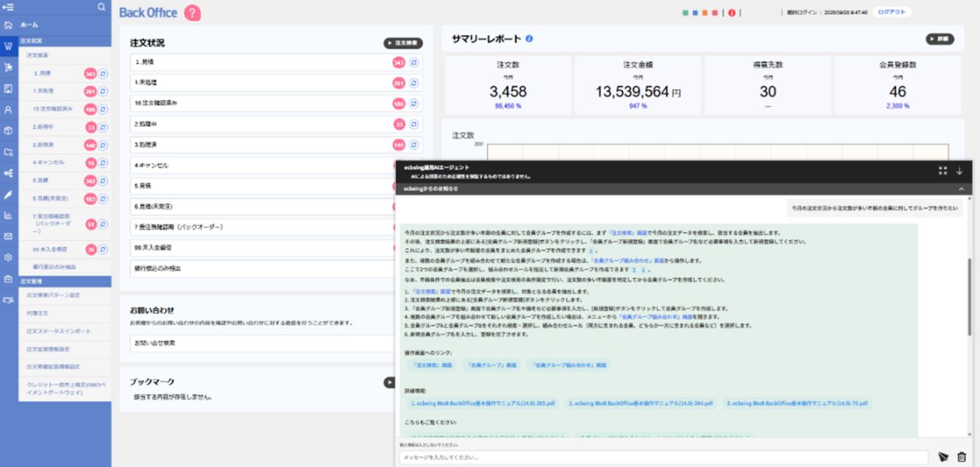Select the home icon in the sidebar

pos(9,24)
